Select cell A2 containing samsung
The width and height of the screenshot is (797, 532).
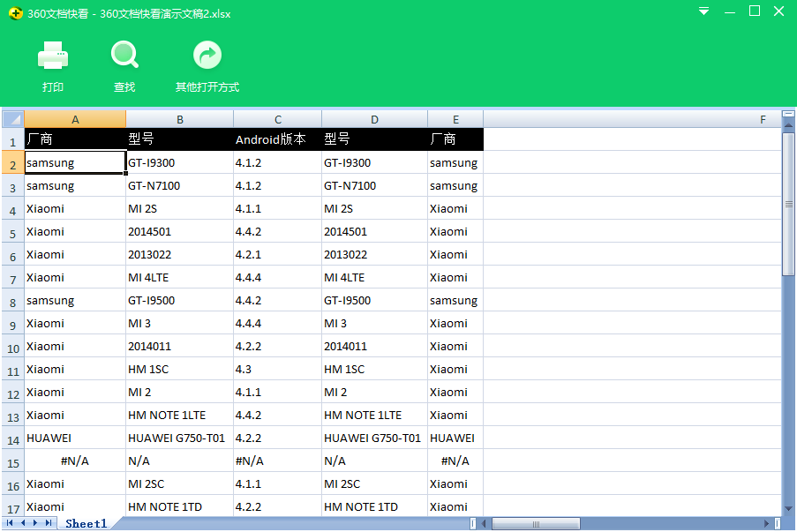click(75, 162)
